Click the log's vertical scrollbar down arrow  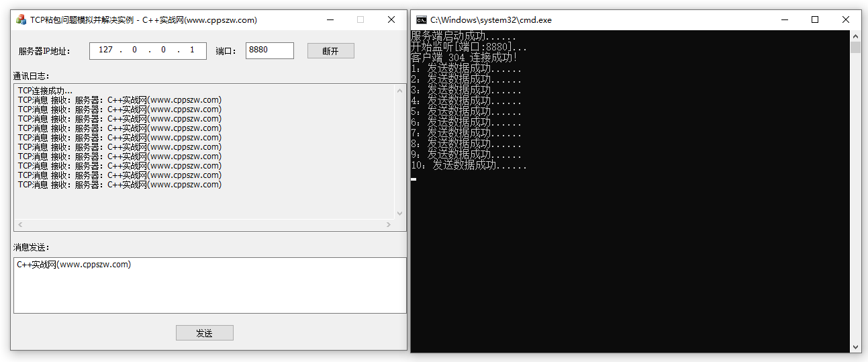(400, 213)
